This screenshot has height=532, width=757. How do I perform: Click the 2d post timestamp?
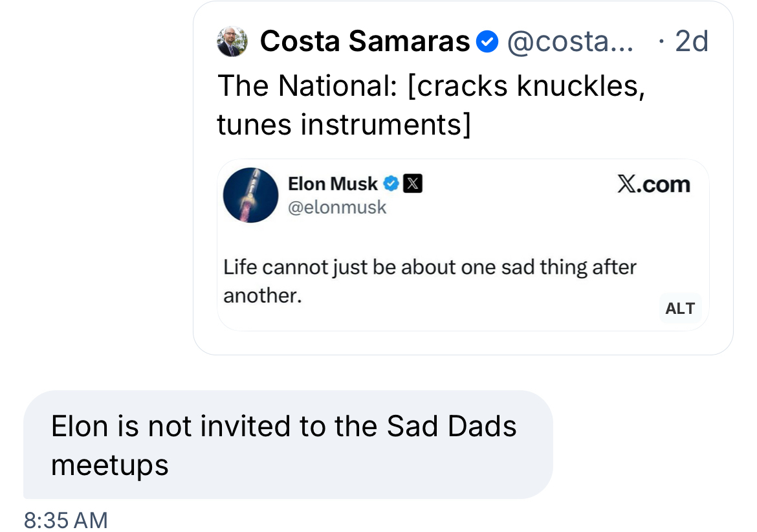[x=690, y=42]
